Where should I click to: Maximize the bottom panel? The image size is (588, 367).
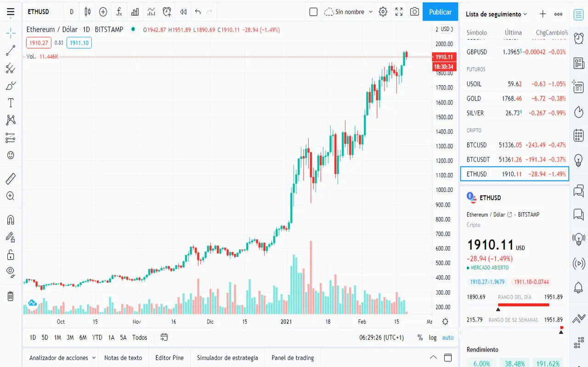[448, 357]
